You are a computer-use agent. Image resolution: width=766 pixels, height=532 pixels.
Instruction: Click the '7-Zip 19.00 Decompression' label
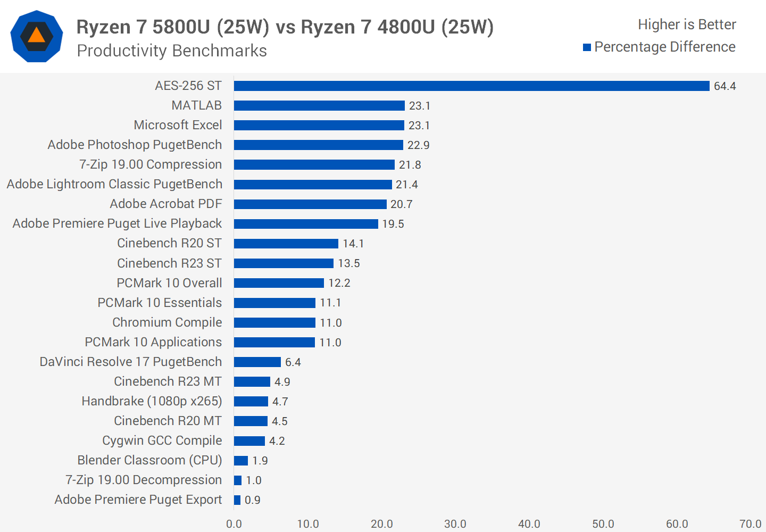tap(144, 480)
